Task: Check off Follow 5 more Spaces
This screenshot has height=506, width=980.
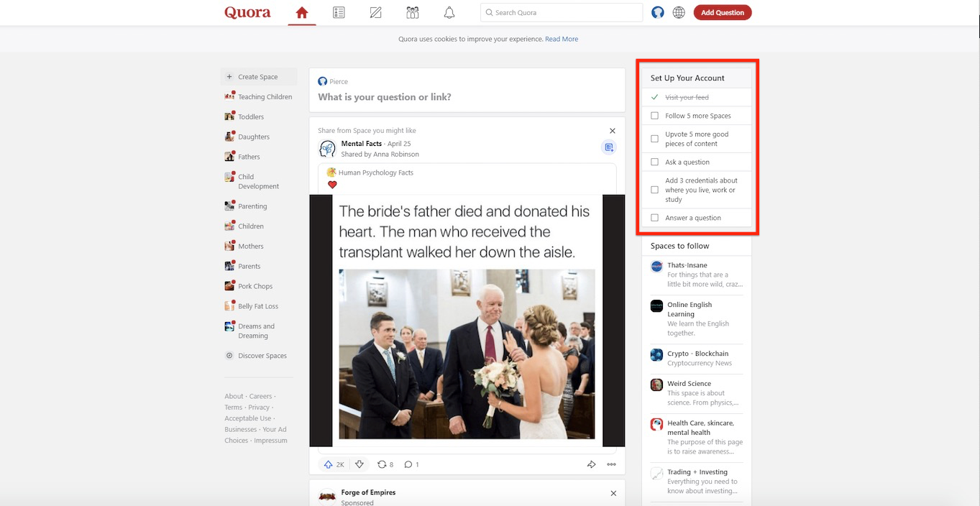Action: tap(654, 115)
